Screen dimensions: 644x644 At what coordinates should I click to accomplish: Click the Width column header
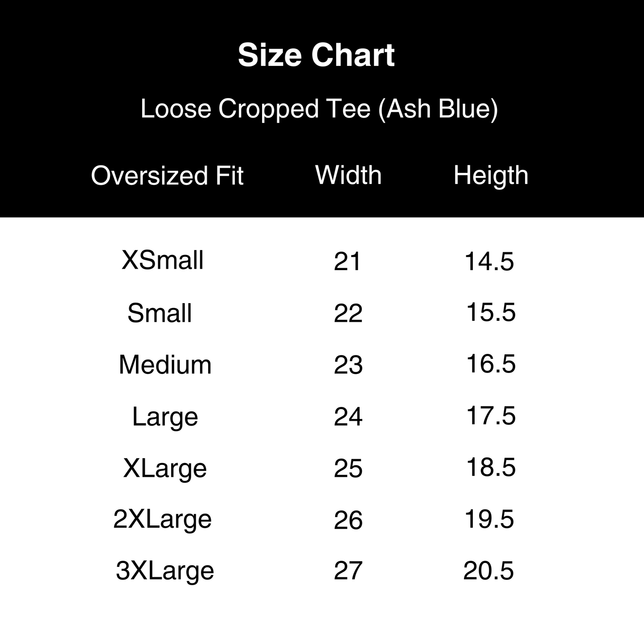(349, 175)
